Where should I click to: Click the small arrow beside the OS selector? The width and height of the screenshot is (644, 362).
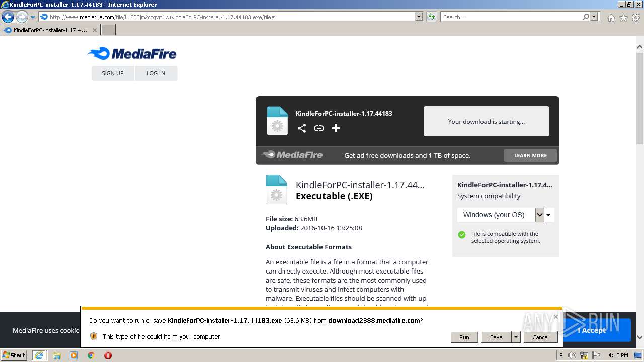tap(548, 215)
